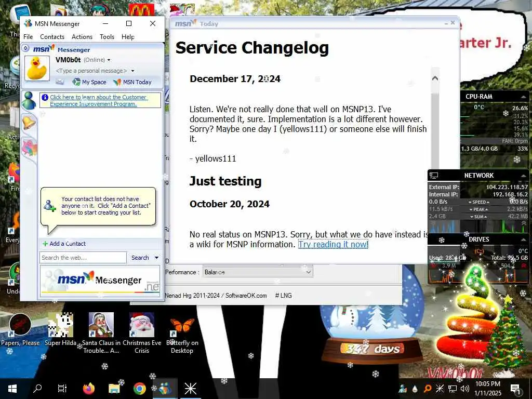
Task: Collapse the NETWORK widget
Action: click(523, 176)
